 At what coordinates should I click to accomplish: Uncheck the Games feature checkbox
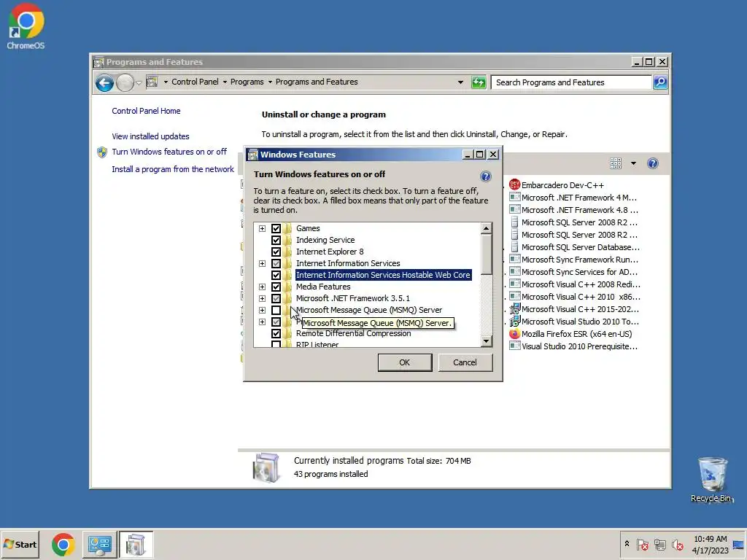click(276, 228)
